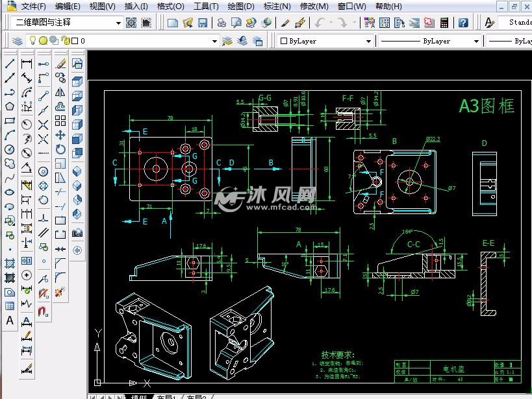Activate the Mirror modify tool
Image resolution: width=532 pixels, height=399 pixels.
60,92
